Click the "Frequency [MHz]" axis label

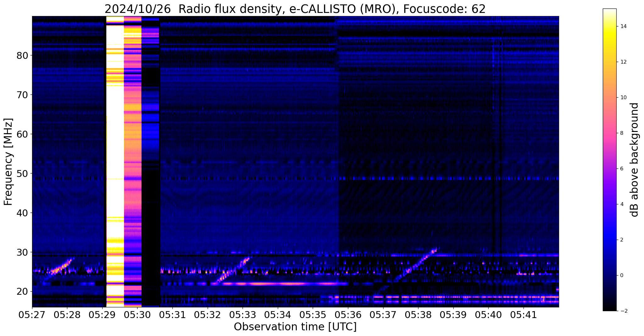[8, 162]
